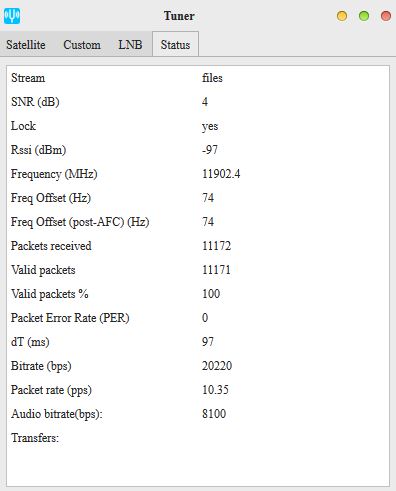The width and height of the screenshot is (396, 491).
Task: Click the Bitrate value 20220
Action: tap(217, 366)
